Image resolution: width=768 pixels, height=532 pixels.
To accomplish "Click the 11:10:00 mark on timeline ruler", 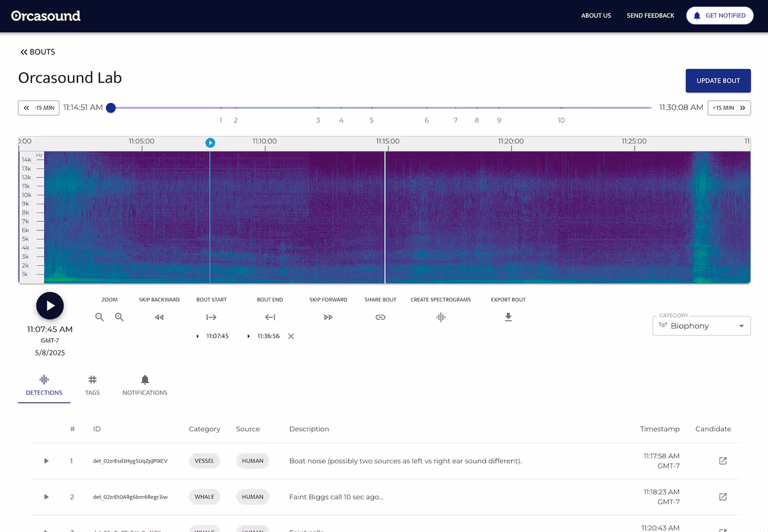I will coord(264,141).
